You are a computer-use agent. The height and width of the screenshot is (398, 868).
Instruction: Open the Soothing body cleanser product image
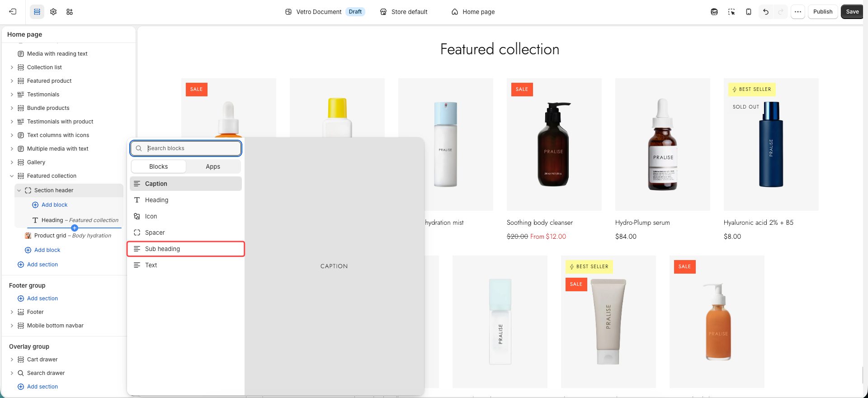(x=554, y=144)
